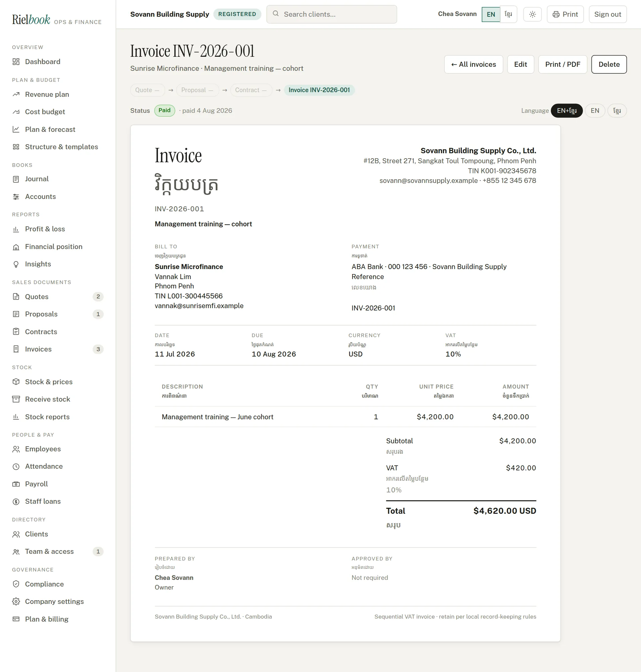Open Team & access in the sidebar

[58, 552]
